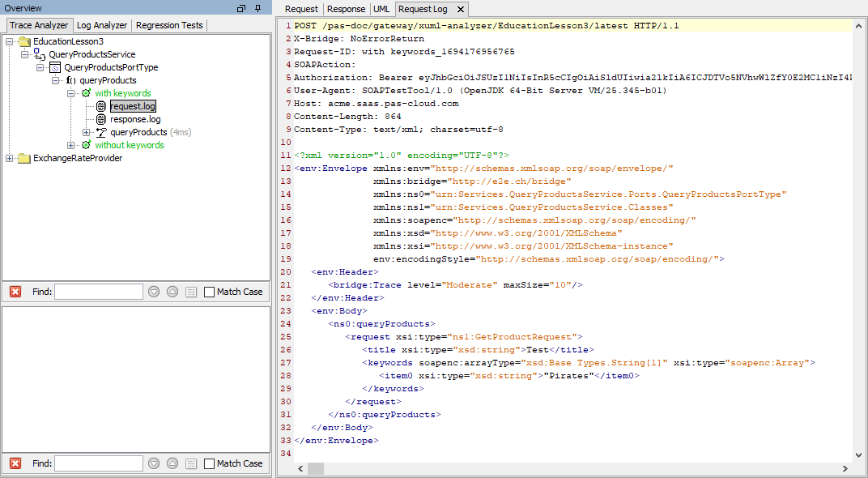Viewport: 868px width, 478px height.
Task: Click find-next down arrow in upper Find bar
Action: 154,292
